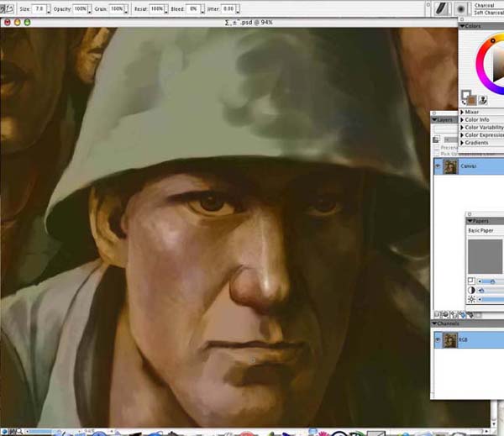This screenshot has height=436, width=504.
Task: Click the paper brightness sun icon
Action: click(x=471, y=299)
